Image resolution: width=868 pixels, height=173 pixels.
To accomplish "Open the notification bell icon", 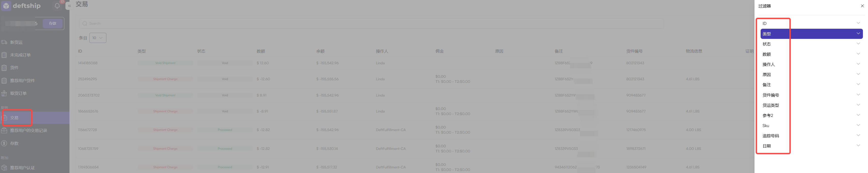I will click(57, 6).
